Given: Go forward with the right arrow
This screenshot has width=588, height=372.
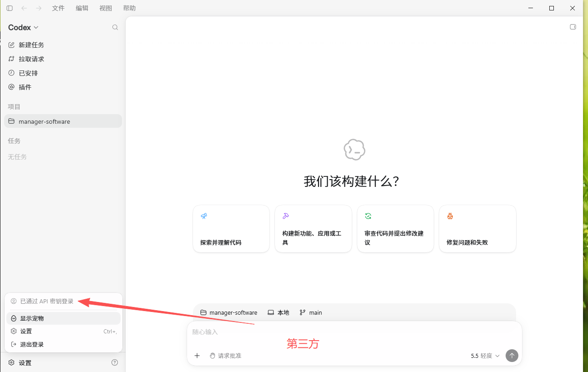Looking at the screenshot, I should (x=39, y=8).
